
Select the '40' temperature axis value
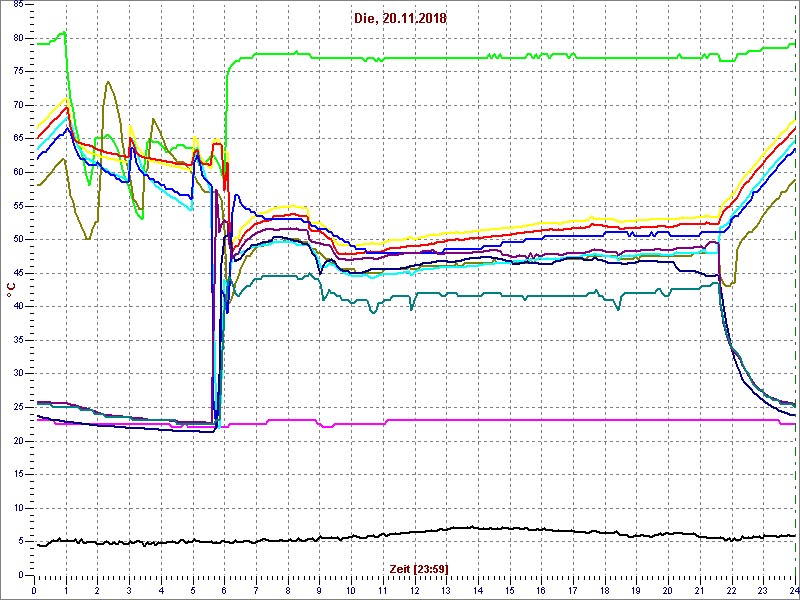pos(18,306)
